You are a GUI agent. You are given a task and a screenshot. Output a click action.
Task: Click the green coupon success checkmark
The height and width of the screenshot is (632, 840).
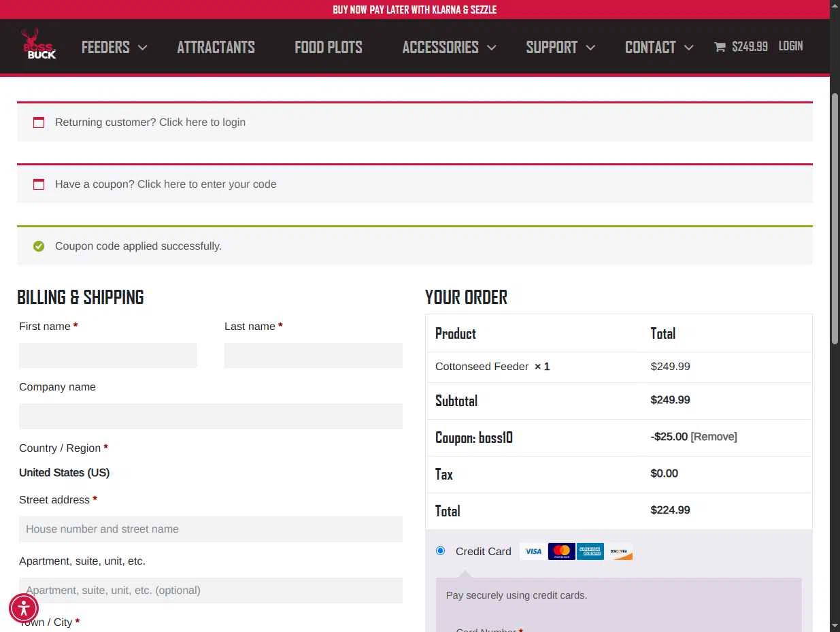tap(39, 246)
